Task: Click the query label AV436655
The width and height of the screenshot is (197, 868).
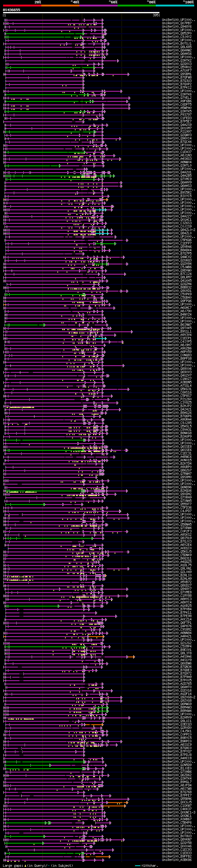Action: point(11,10)
